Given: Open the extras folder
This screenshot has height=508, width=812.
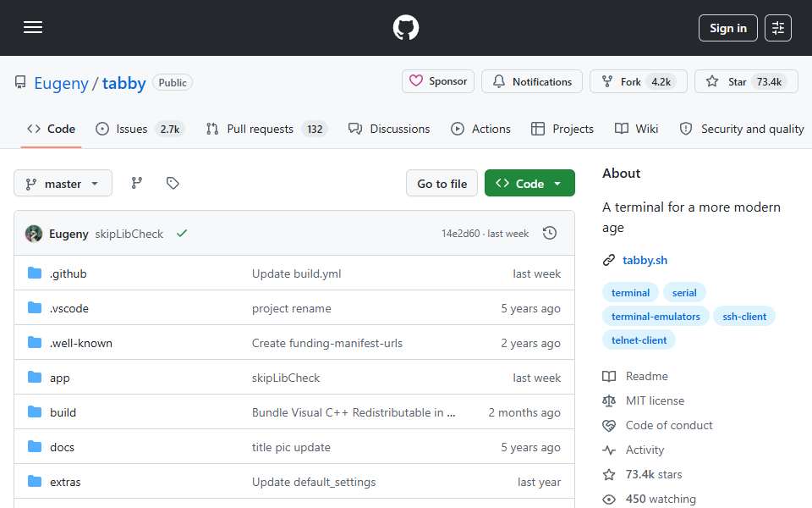Looking at the screenshot, I should pos(65,482).
